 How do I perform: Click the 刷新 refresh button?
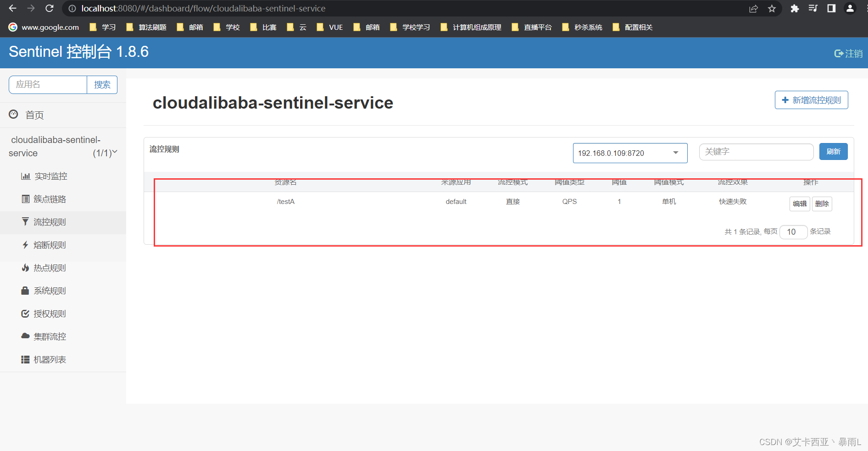[833, 152]
